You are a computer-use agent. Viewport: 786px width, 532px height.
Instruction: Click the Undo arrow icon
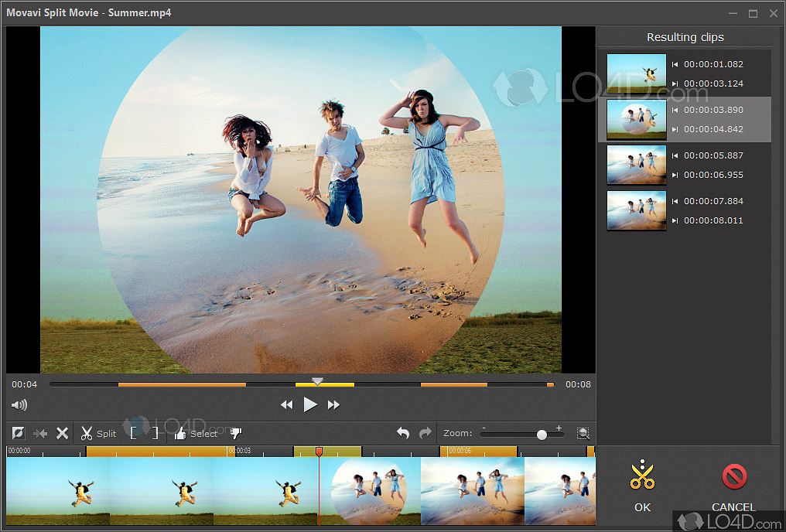[x=403, y=433]
